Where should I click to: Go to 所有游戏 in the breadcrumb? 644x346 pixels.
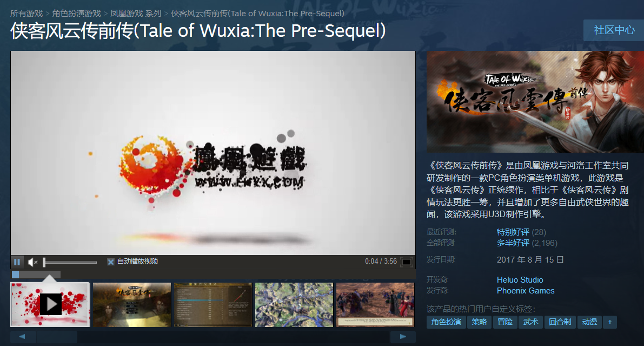tap(26, 14)
